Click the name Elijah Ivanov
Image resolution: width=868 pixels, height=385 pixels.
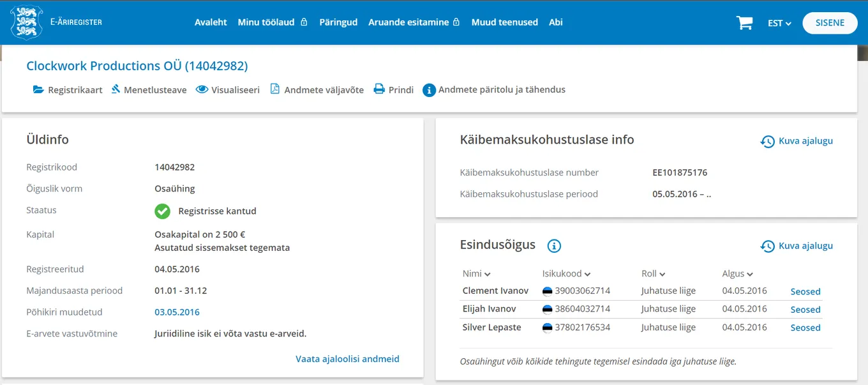[x=489, y=309]
